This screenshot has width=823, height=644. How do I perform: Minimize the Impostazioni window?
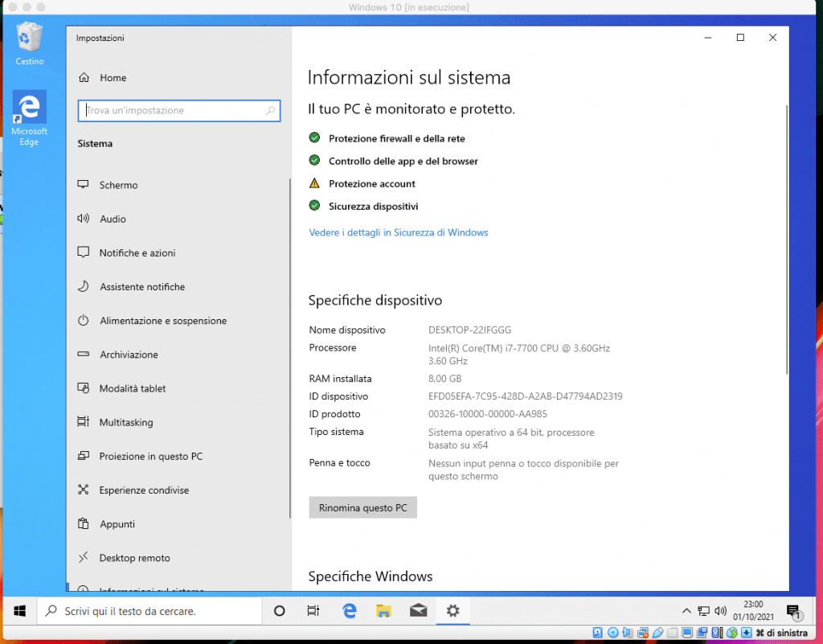click(x=708, y=37)
